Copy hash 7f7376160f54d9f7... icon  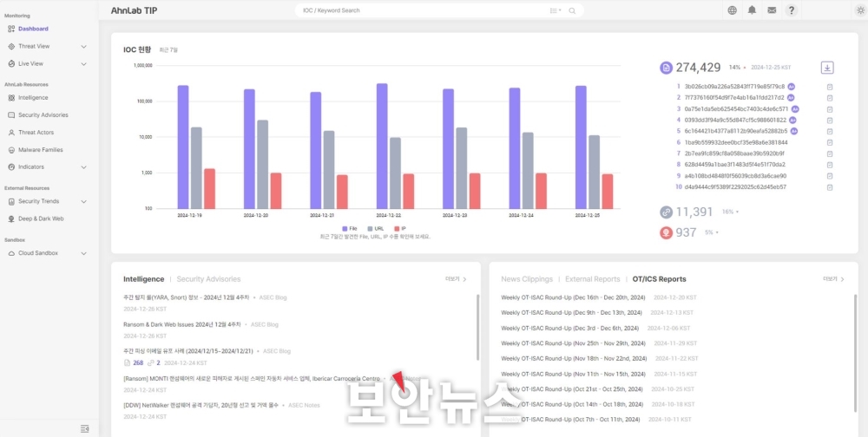point(830,98)
